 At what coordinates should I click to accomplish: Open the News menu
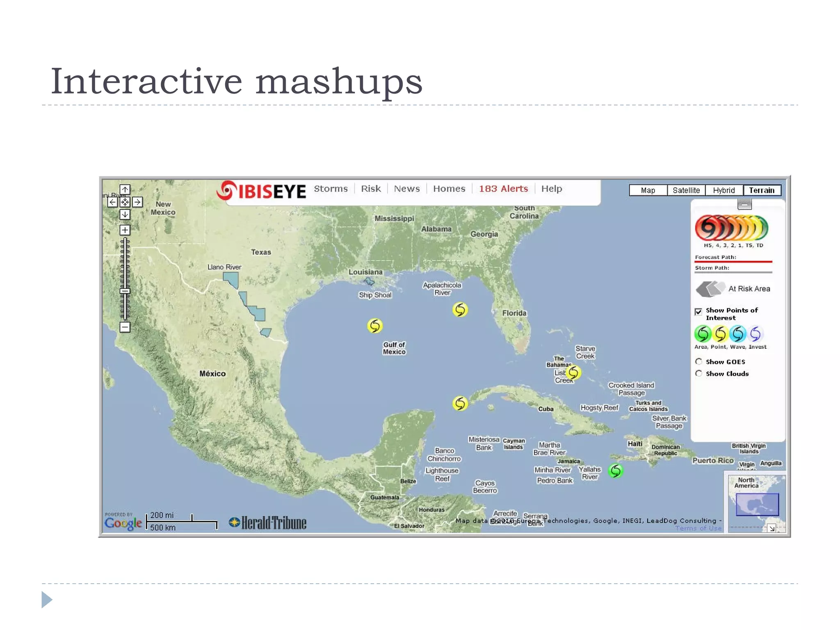click(407, 189)
